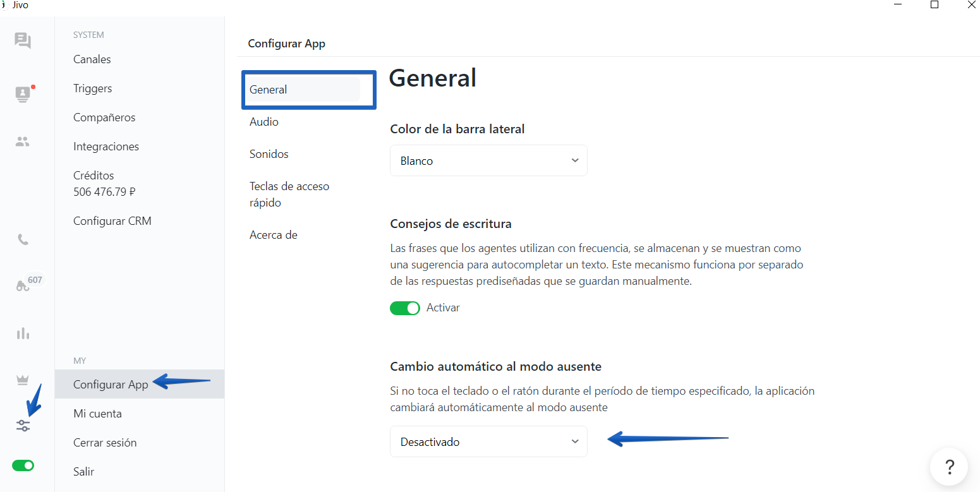The height and width of the screenshot is (492, 980).
Task: Click Cerrar sesión to log out
Action: [x=105, y=442]
